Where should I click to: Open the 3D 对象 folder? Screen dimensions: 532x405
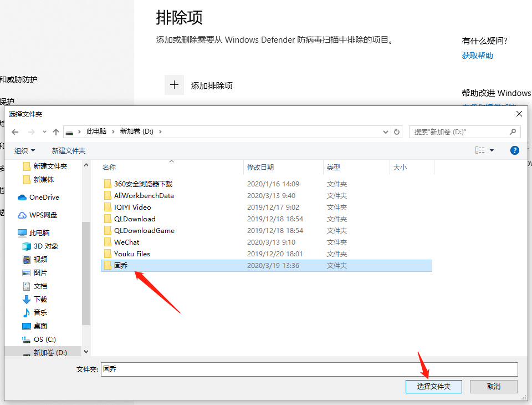pyautogui.click(x=45, y=246)
